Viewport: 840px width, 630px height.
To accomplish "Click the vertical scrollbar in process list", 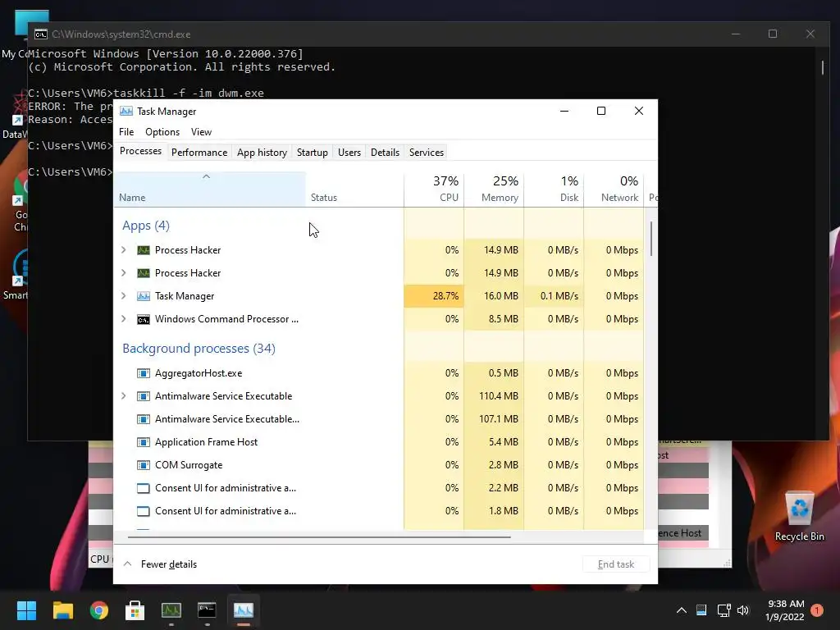I will click(x=651, y=239).
